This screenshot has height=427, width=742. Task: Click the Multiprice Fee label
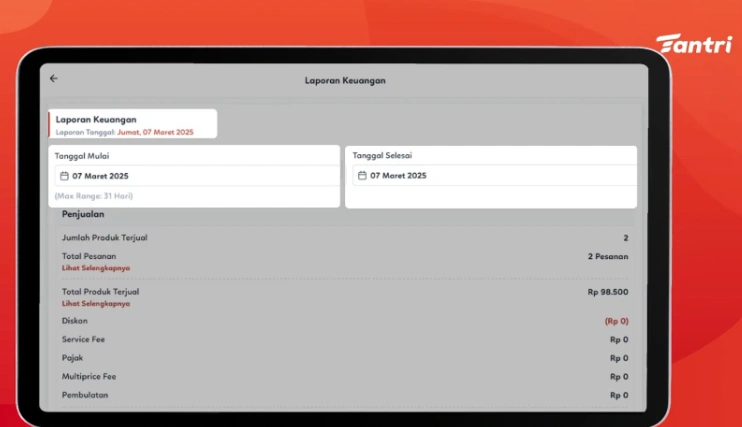click(x=89, y=376)
